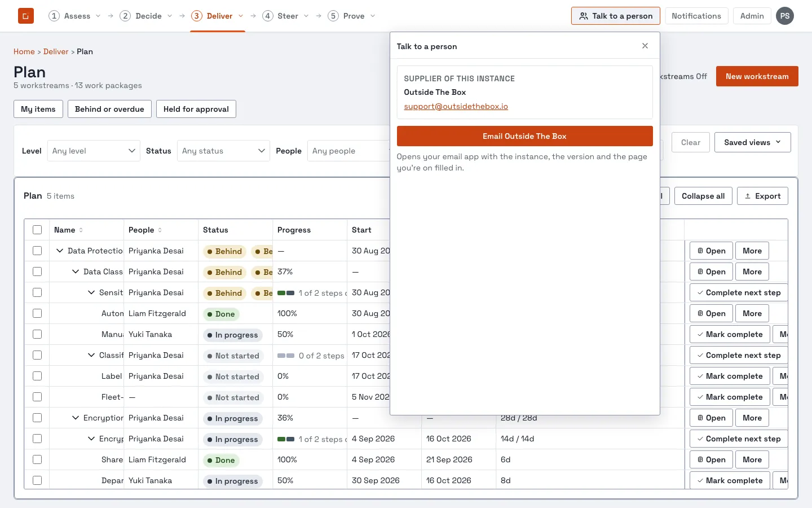This screenshot has width=812, height=508.
Task: Click Email Outside The Box button
Action: click(x=524, y=137)
